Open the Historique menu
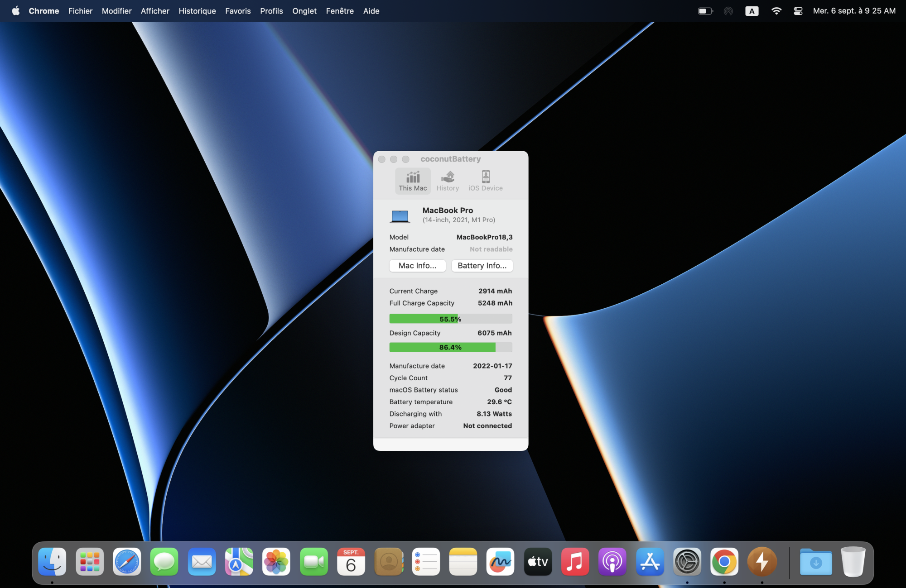Viewport: 906px width, 588px height. [x=197, y=11]
